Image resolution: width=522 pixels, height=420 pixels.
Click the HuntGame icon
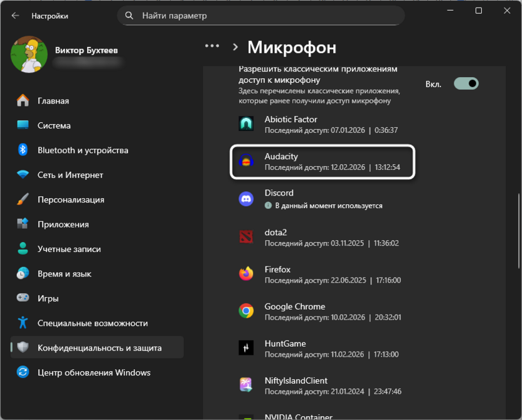pyautogui.click(x=245, y=349)
